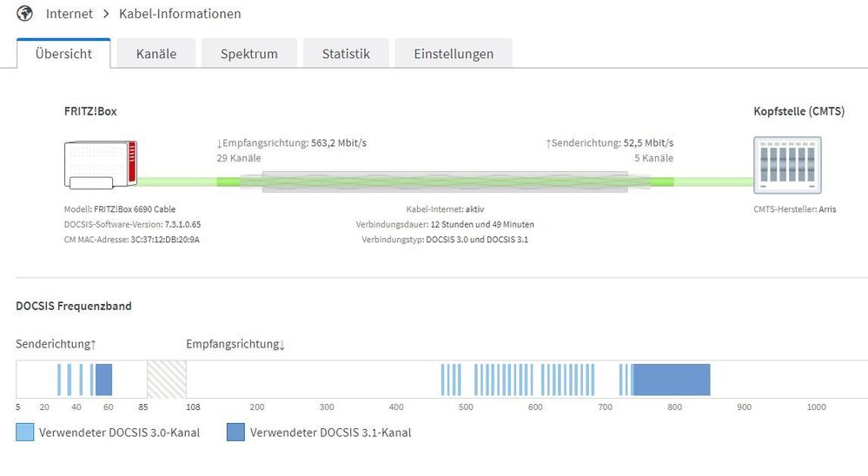
Task: Click CMTS-Hersteller: Arris text
Action: [794, 209]
